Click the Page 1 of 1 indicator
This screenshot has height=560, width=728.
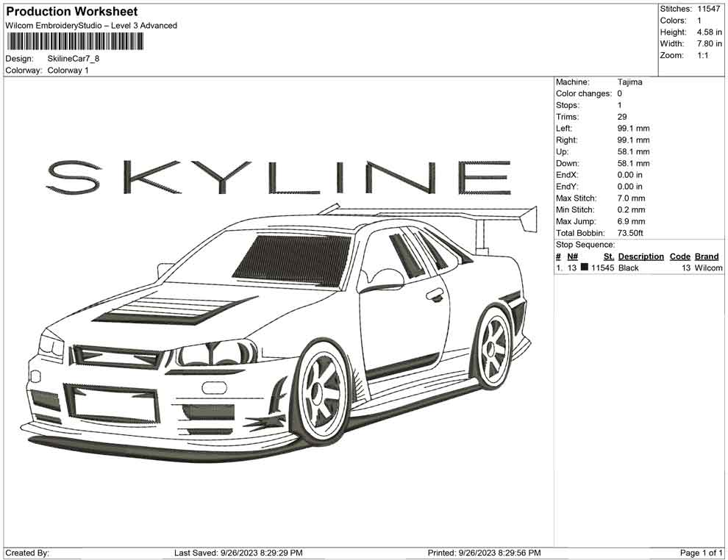(x=701, y=553)
